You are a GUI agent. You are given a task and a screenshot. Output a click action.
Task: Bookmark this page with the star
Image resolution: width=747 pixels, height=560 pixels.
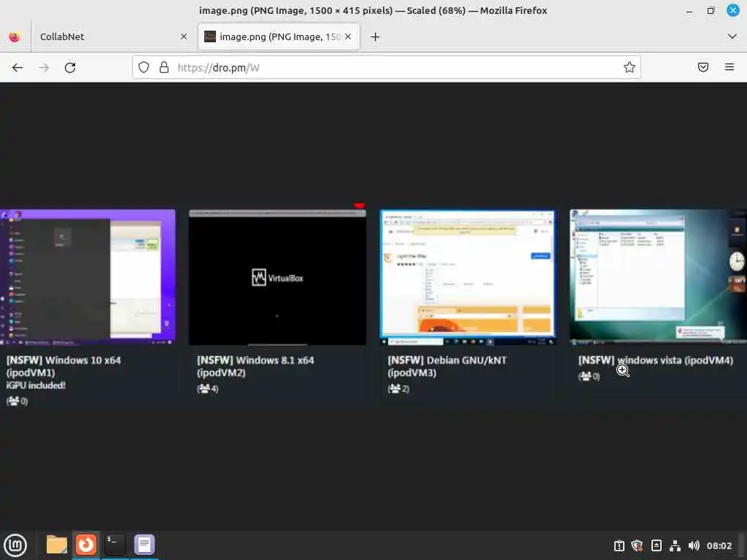coord(630,67)
